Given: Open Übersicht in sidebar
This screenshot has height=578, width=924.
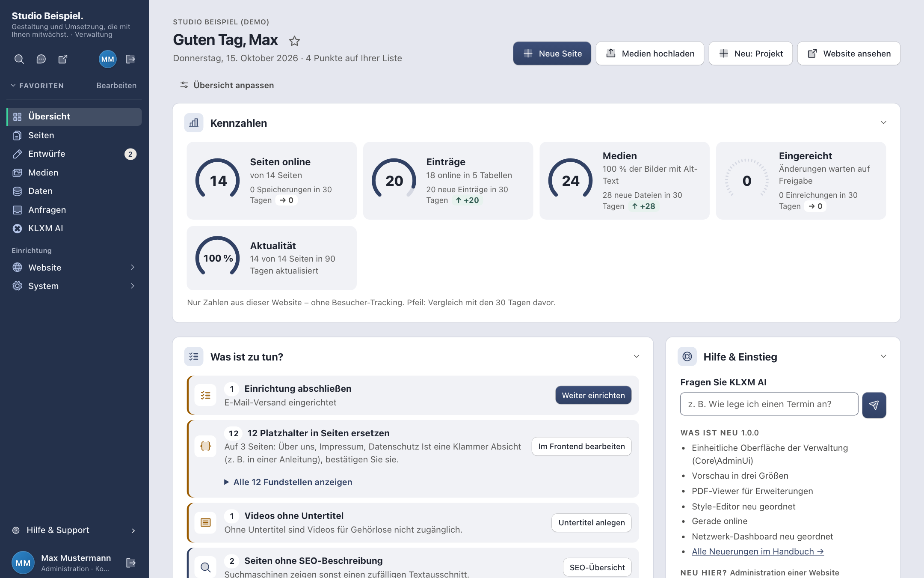Looking at the screenshot, I should [x=74, y=116].
